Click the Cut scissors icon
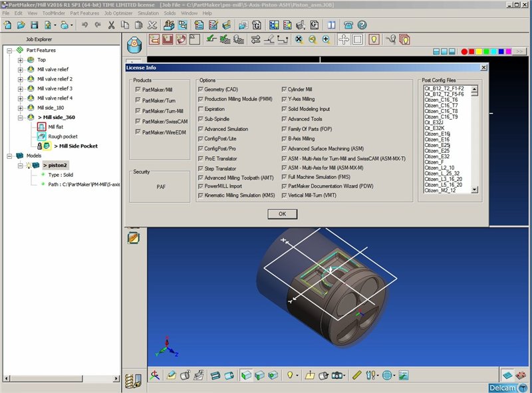The height and width of the screenshot is (393, 532). 111,25
